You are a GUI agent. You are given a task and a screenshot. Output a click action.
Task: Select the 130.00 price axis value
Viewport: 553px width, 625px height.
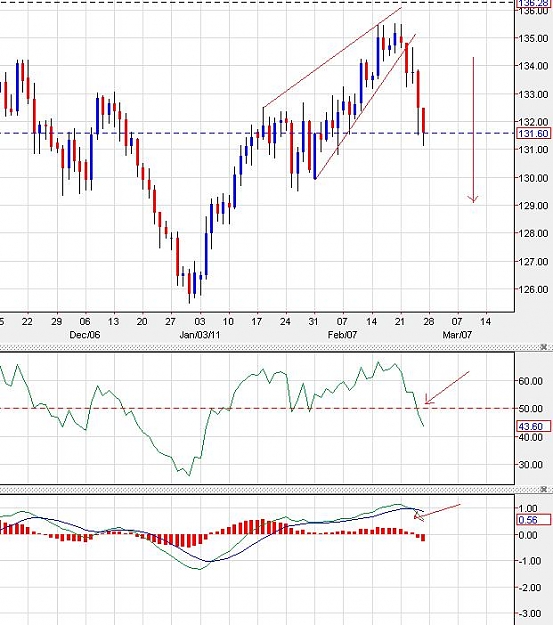click(533, 178)
